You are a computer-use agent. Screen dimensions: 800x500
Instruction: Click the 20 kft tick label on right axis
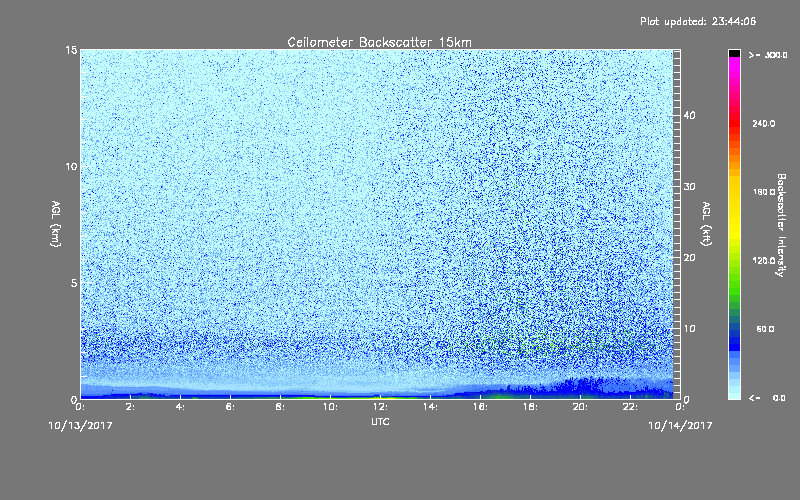point(690,258)
